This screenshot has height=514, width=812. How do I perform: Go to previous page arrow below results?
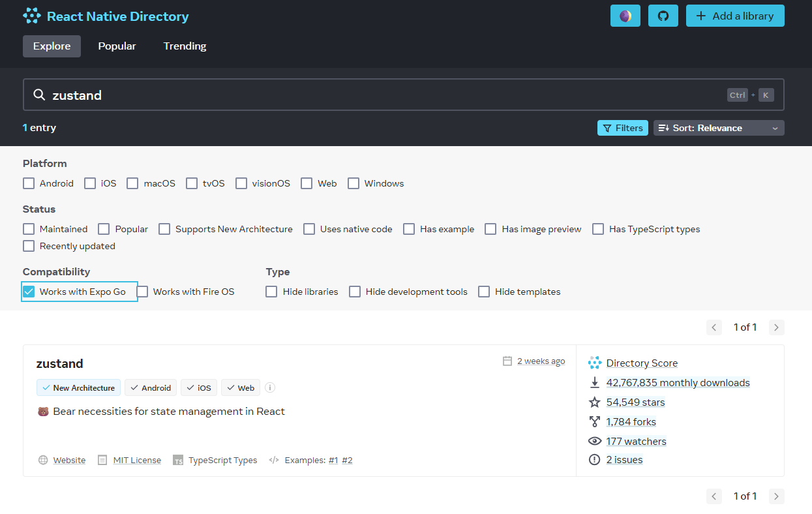tap(714, 496)
